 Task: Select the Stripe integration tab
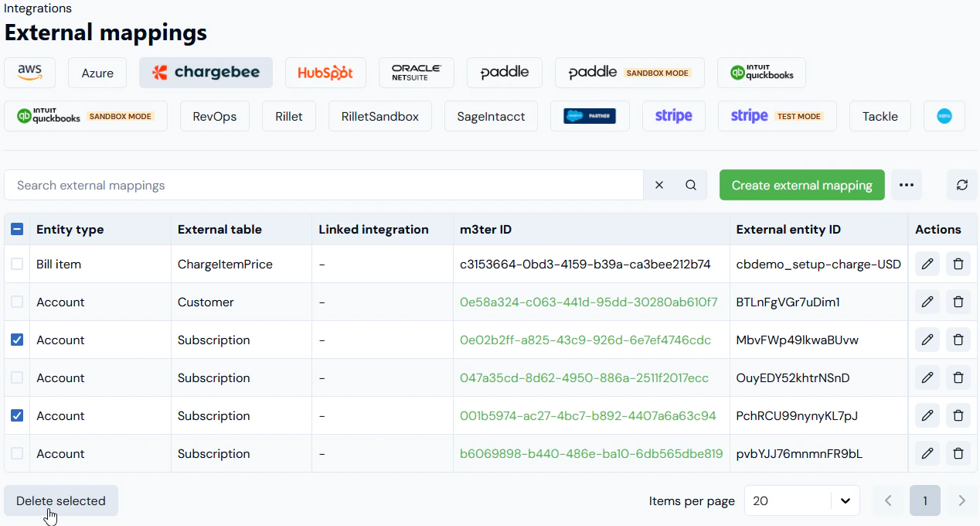674,116
